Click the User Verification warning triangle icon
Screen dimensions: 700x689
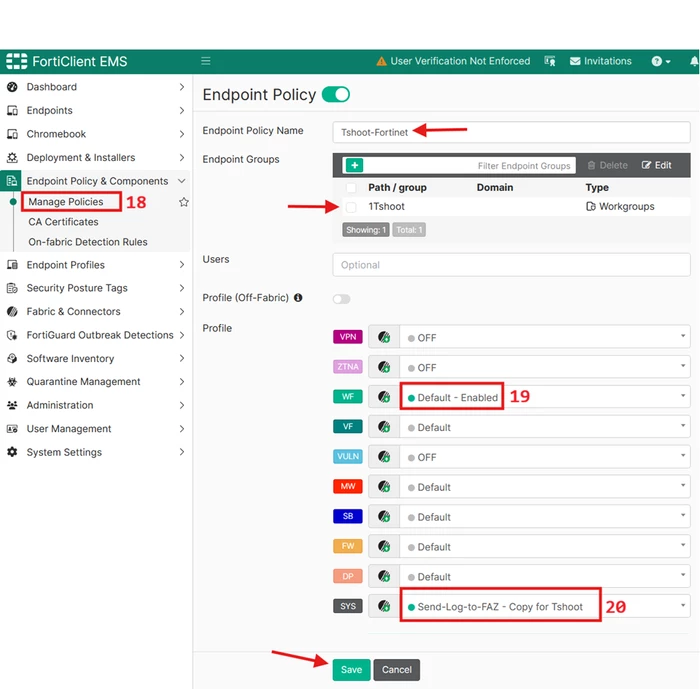point(381,61)
